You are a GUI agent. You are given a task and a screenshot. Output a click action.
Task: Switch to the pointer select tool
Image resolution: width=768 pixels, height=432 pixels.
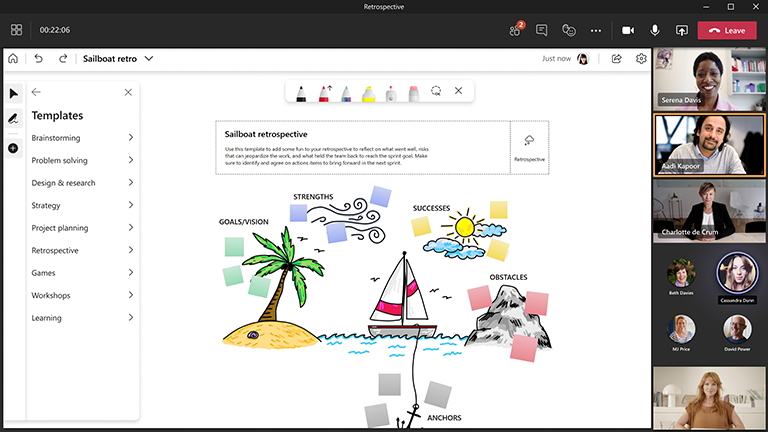point(13,93)
